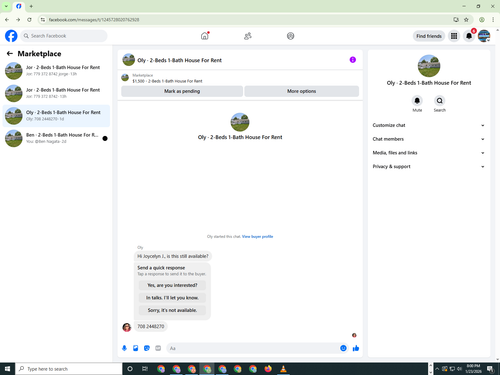The image size is (500, 375).
Task: Expand Chat members section
Action: [429, 139]
